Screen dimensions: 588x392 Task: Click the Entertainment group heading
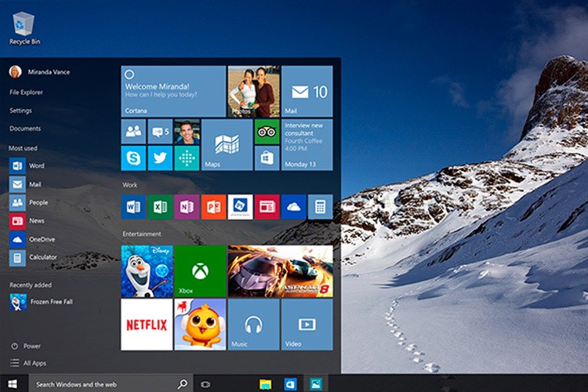(142, 234)
